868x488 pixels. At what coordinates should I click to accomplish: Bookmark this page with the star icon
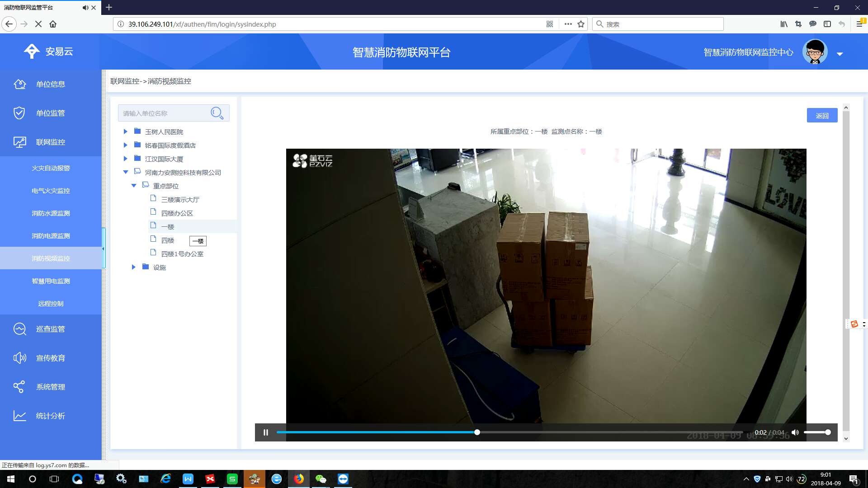[581, 24]
